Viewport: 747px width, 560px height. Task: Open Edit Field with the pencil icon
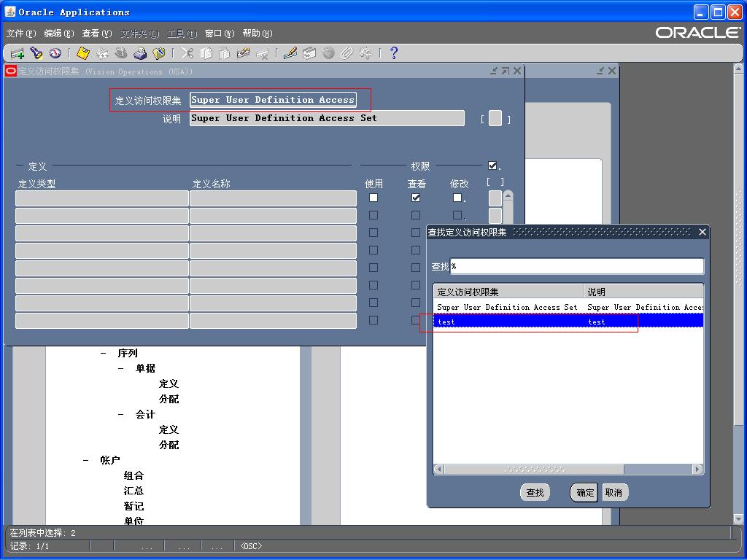[x=290, y=53]
